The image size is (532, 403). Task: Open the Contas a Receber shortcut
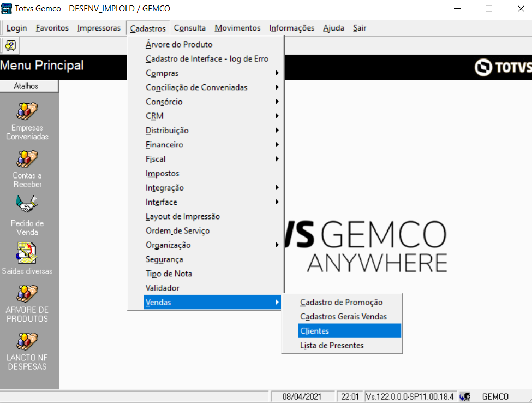[27, 167]
